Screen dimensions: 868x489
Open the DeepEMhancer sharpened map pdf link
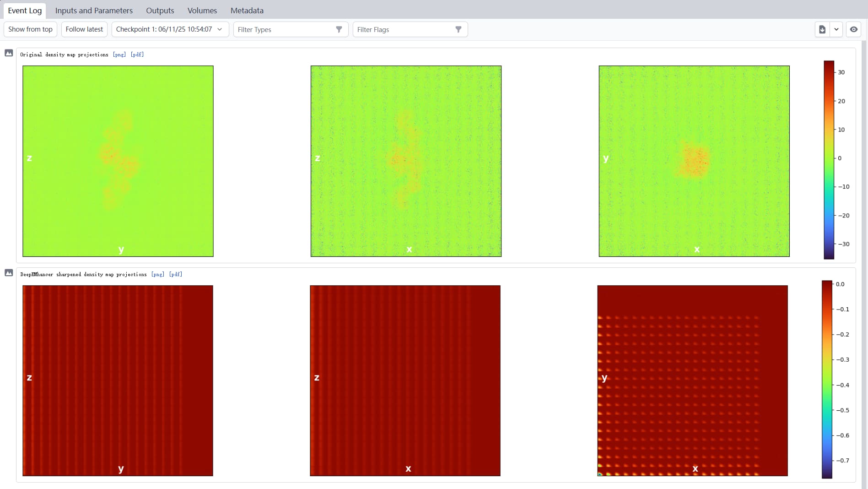[175, 274]
